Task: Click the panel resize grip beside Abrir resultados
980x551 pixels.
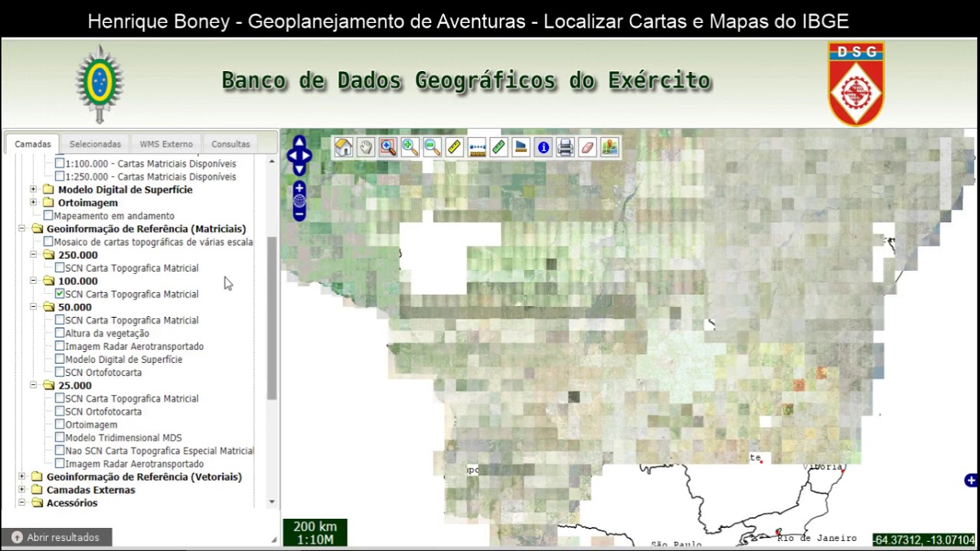Action: (274, 540)
